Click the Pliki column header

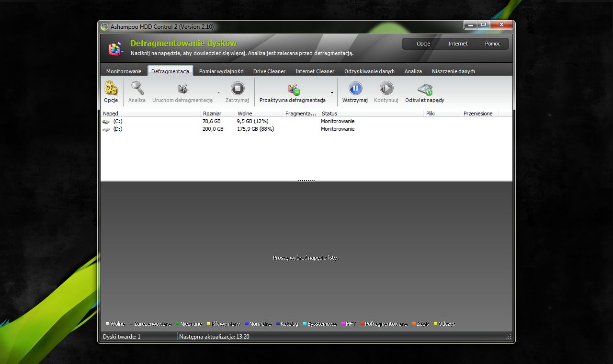coord(443,114)
